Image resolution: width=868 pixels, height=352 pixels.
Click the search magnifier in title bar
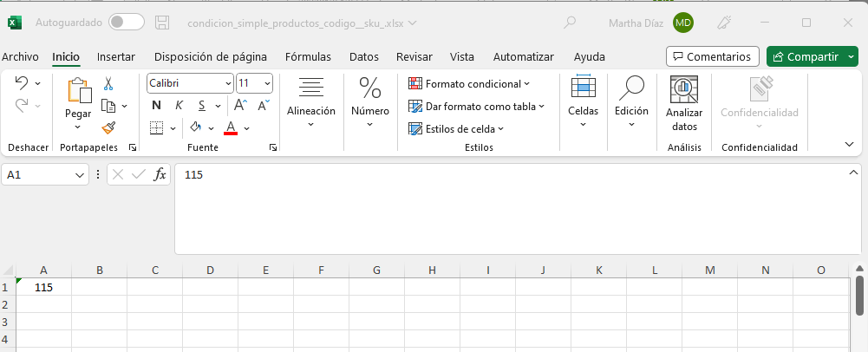tap(571, 23)
